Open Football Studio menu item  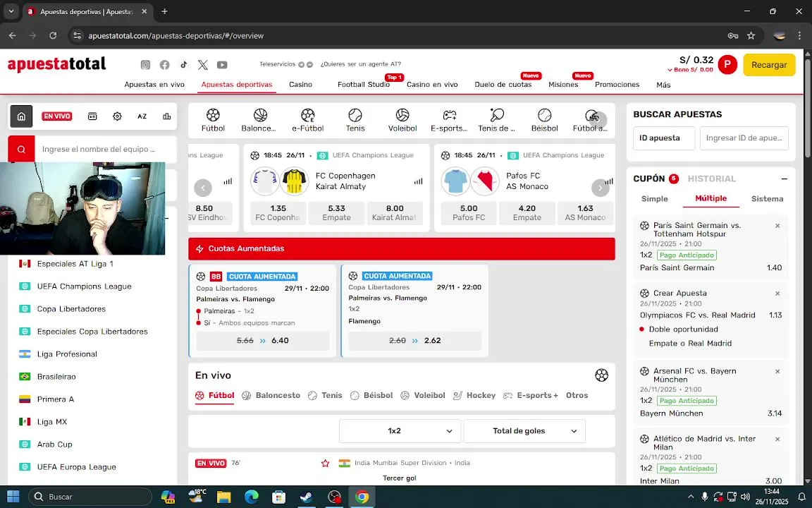[364, 85]
